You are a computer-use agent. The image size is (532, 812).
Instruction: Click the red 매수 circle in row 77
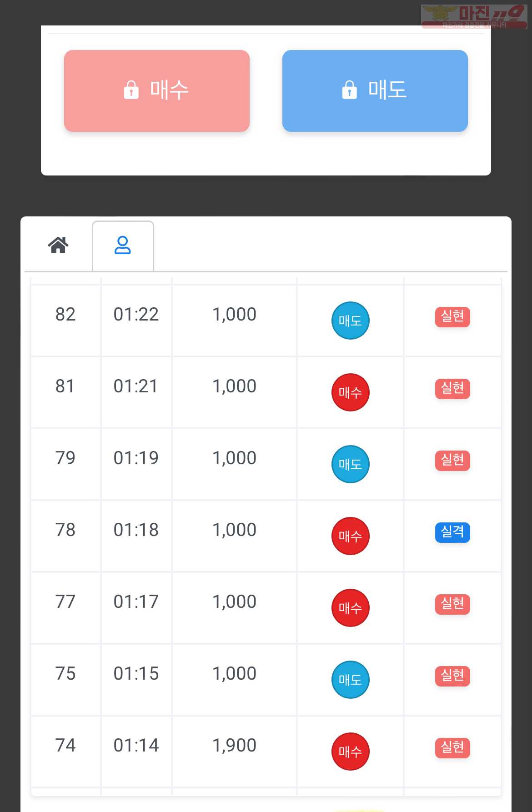(x=350, y=608)
